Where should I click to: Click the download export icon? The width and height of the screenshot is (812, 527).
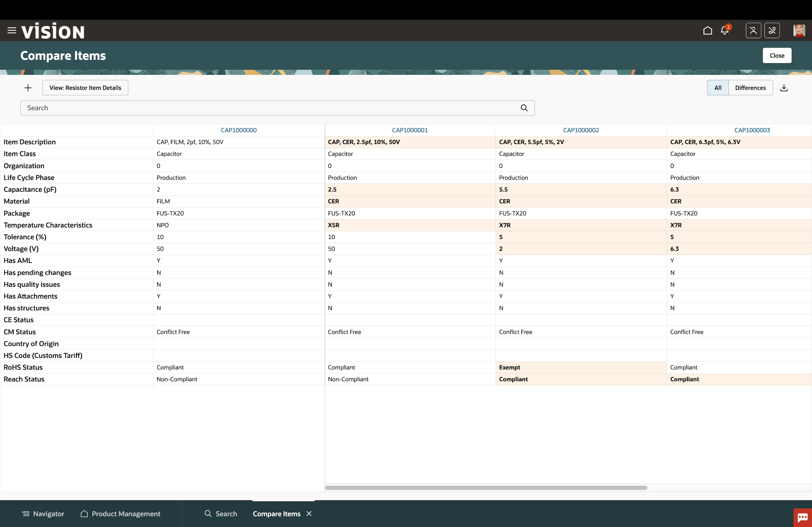784,88
